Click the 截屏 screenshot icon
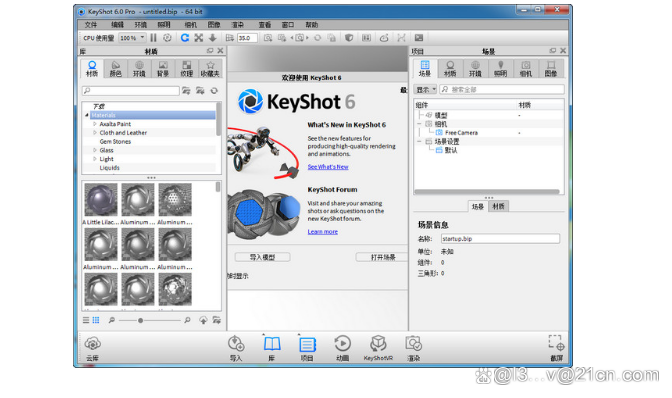The image size is (672, 398). (x=556, y=347)
